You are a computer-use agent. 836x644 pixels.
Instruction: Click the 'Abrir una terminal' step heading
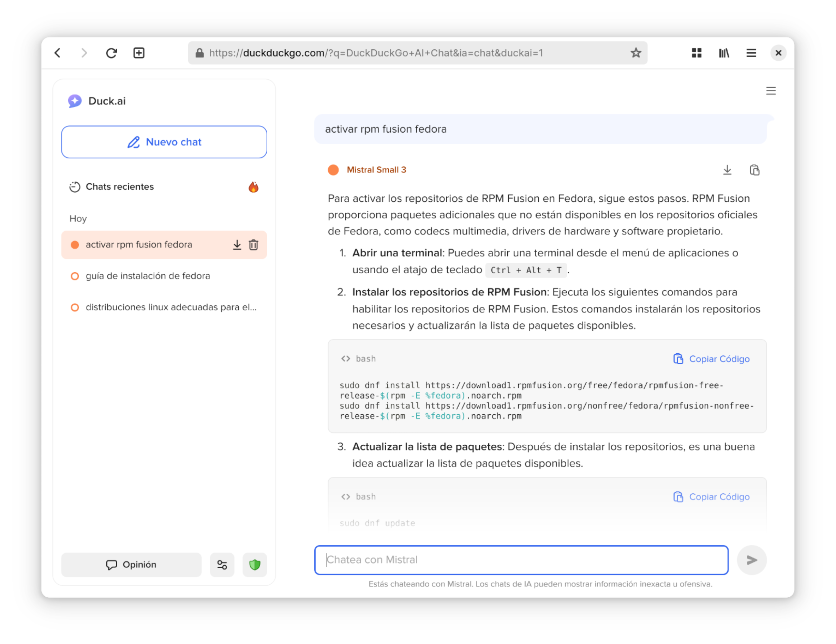[x=397, y=253]
